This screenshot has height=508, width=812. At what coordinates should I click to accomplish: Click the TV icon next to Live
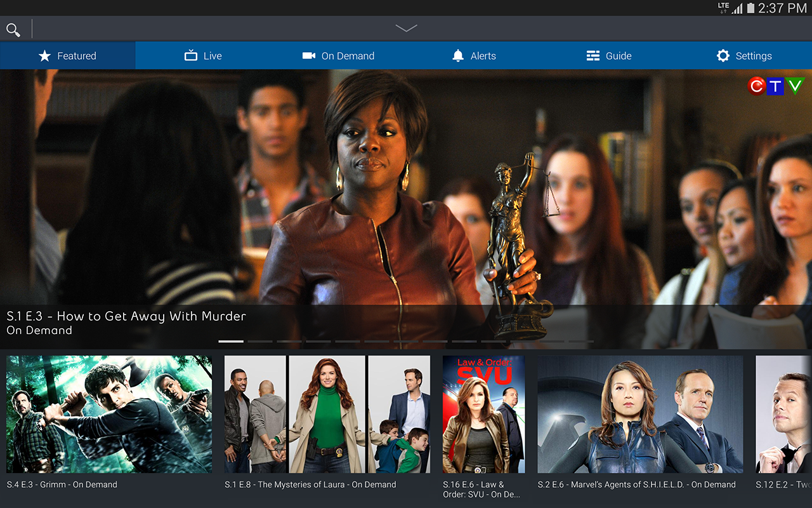(x=190, y=55)
